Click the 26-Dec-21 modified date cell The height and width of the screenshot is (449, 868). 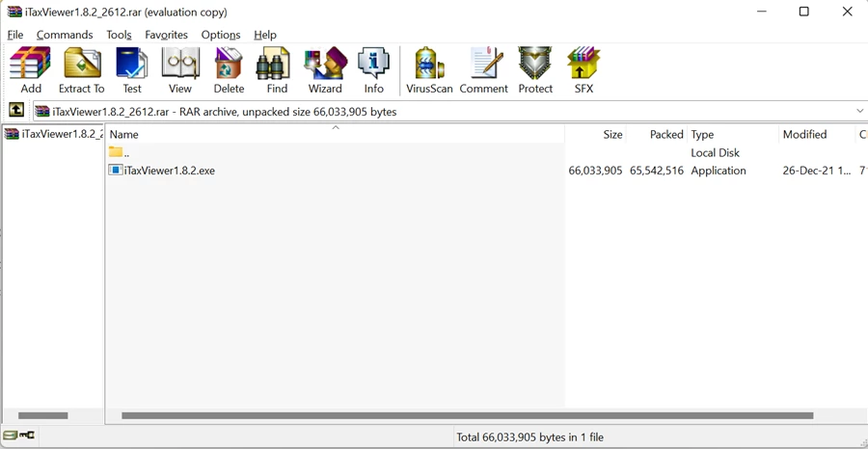817,171
